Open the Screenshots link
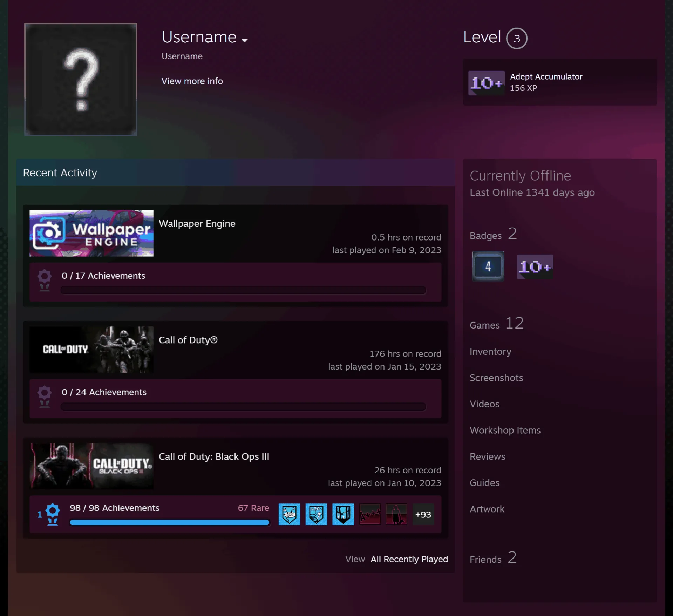This screenshot has width=673, height=616. [x=496, y=378]
